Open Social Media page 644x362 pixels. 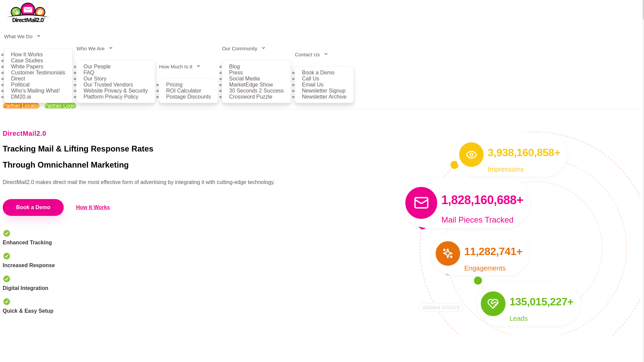coord(245,78)
